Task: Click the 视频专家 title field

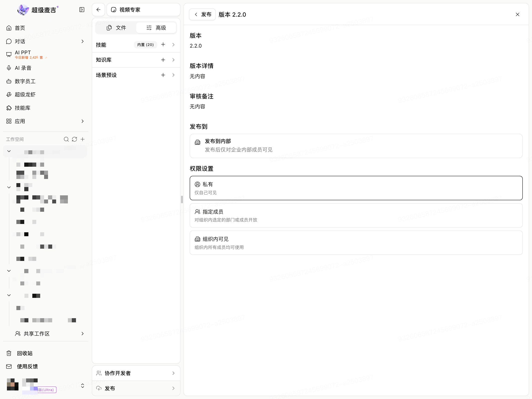Action: [x=143, y=10]
